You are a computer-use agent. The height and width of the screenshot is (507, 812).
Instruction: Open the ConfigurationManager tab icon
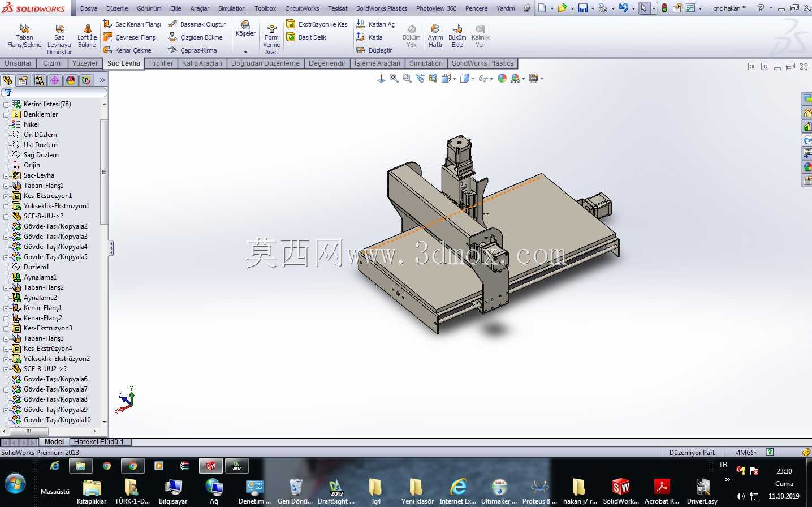point(39,80)
